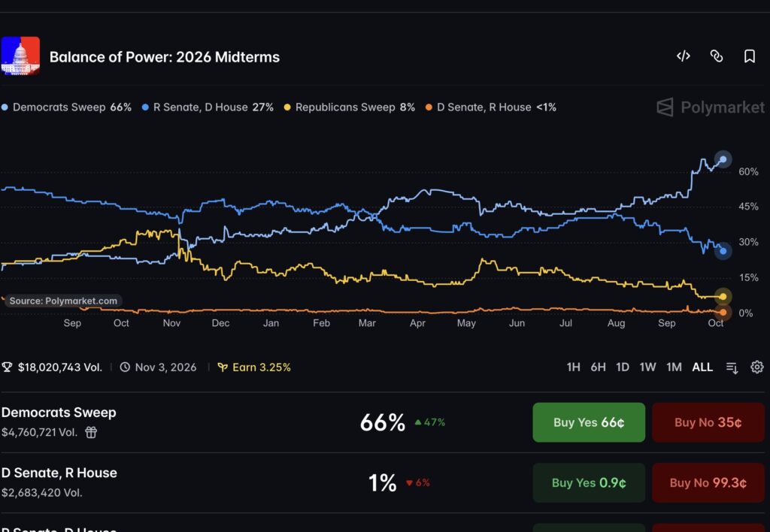Click gift icon under Democrats Sweep

(91, 432)
